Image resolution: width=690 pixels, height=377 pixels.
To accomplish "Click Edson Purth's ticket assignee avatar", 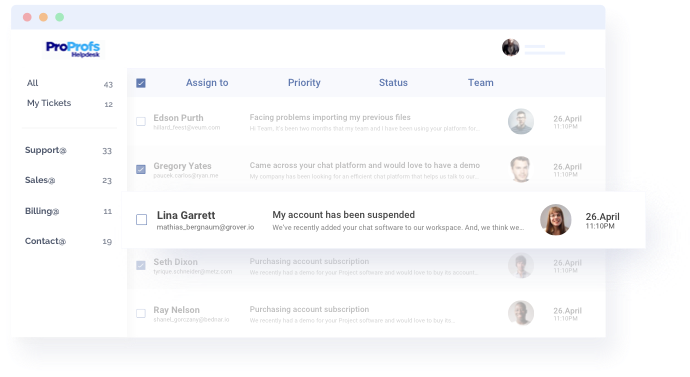I will (521, 121).
